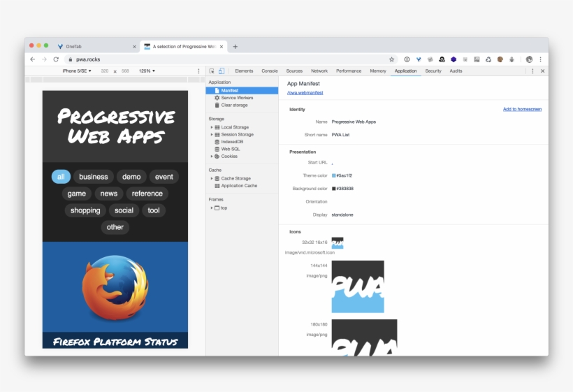This screenshot has width=573, height=392.
Task: Open the Security tab
Action: coord(433,71)
